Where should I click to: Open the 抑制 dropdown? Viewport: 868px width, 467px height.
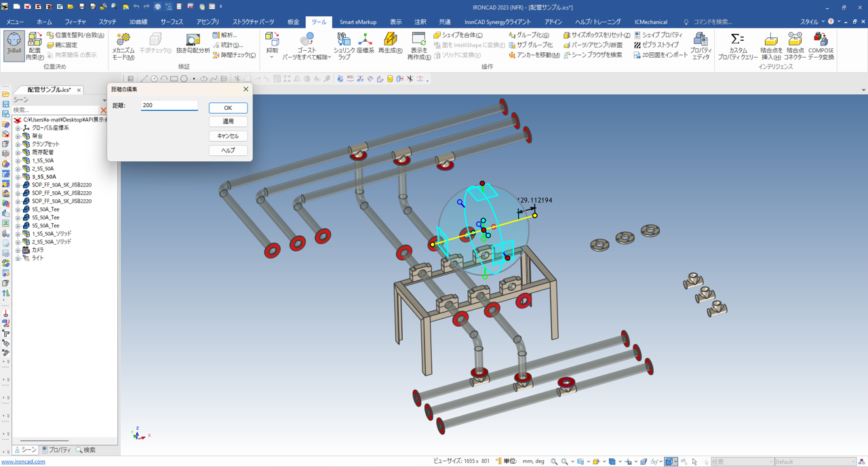point(272,57)
